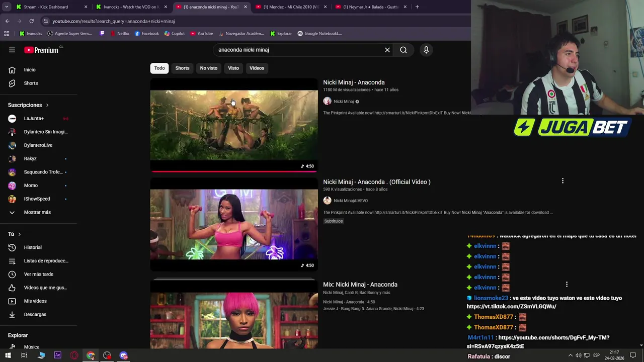Open the Facebook bookmark
Screen dimensions: 644x362
click(x=146, y=34)
